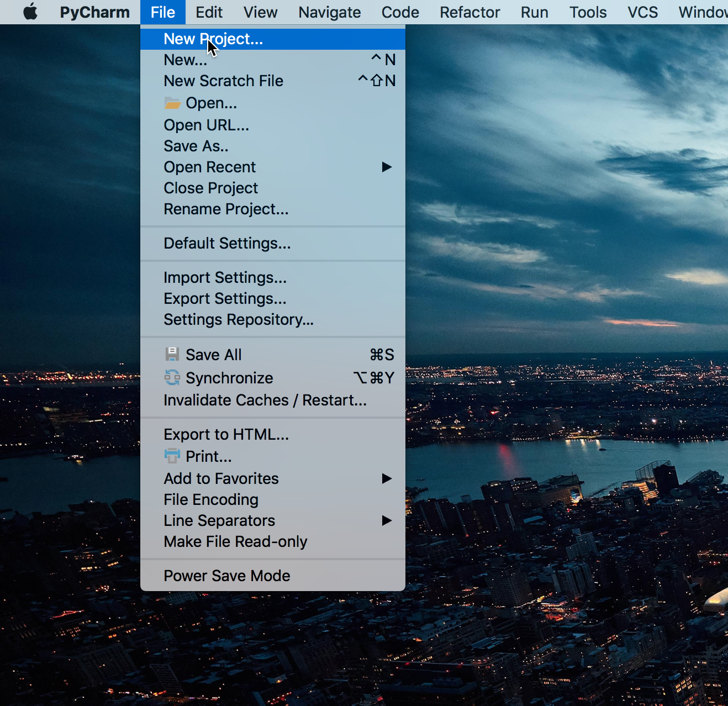Expand the Open Recent submenu

tap(273, 167)
